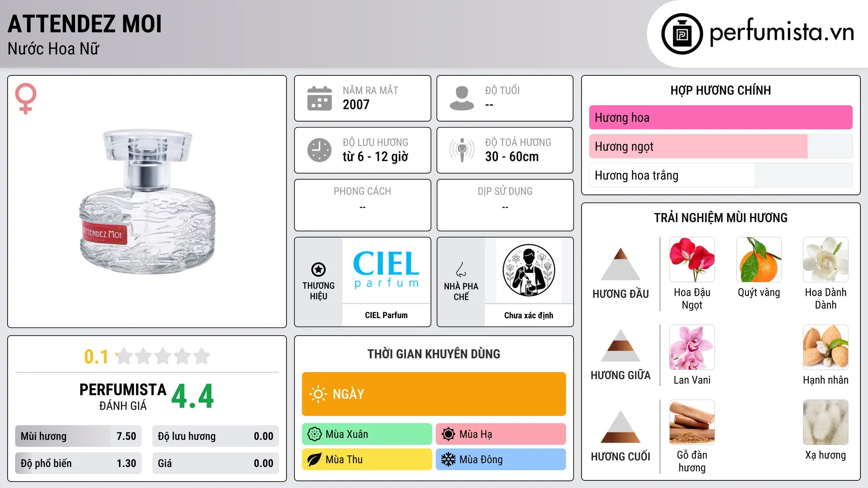This screenshot has height=488, width=868.
Task: Click the ATTENDEZ MOI title
Action: click(x=85, y=24)
